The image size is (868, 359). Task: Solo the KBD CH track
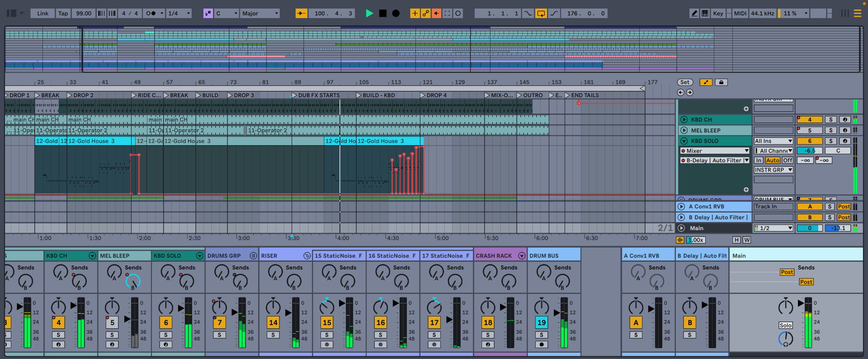(831, 120)
